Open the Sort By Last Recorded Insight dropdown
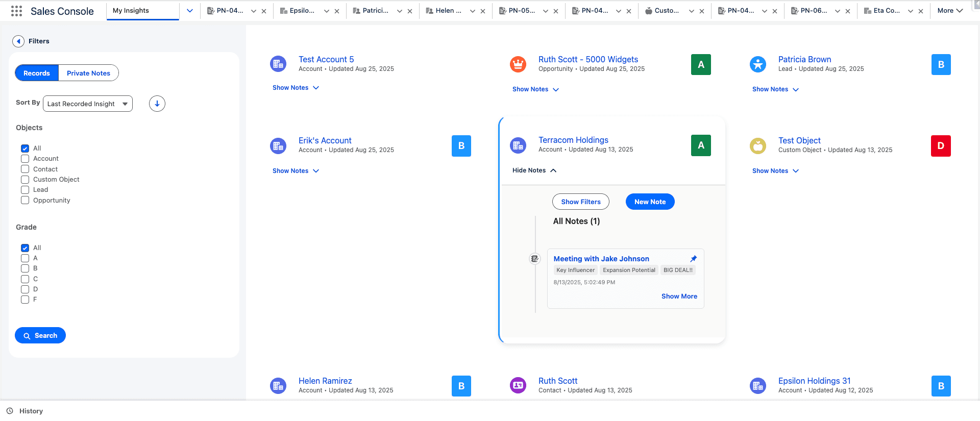 tap(88, 104)
